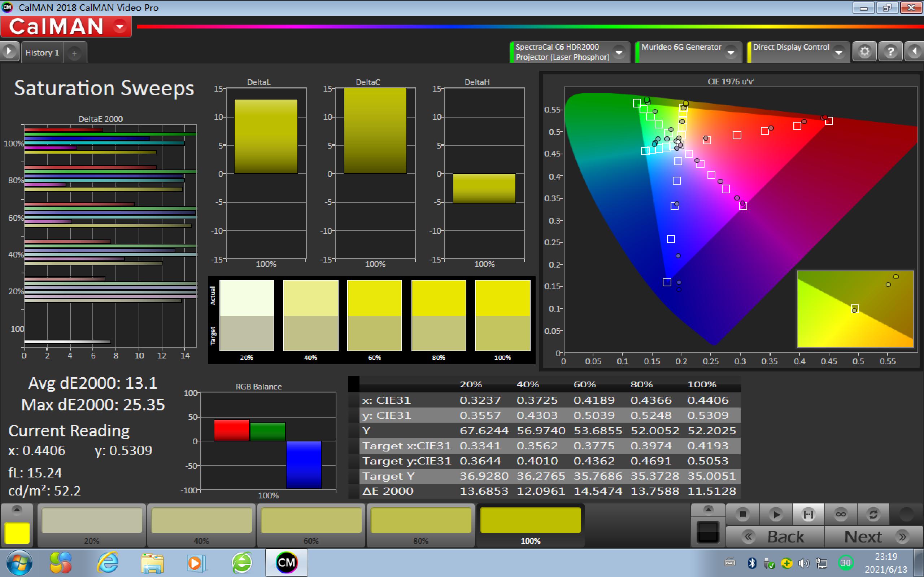Open the settings gear icon
Screen dimensions: 924x577
point(864,52)
